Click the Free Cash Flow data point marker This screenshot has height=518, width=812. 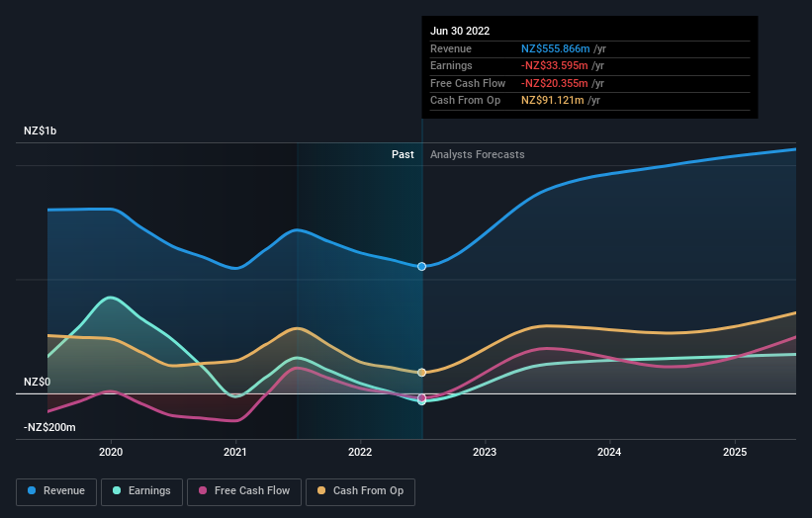pos(421,398)
